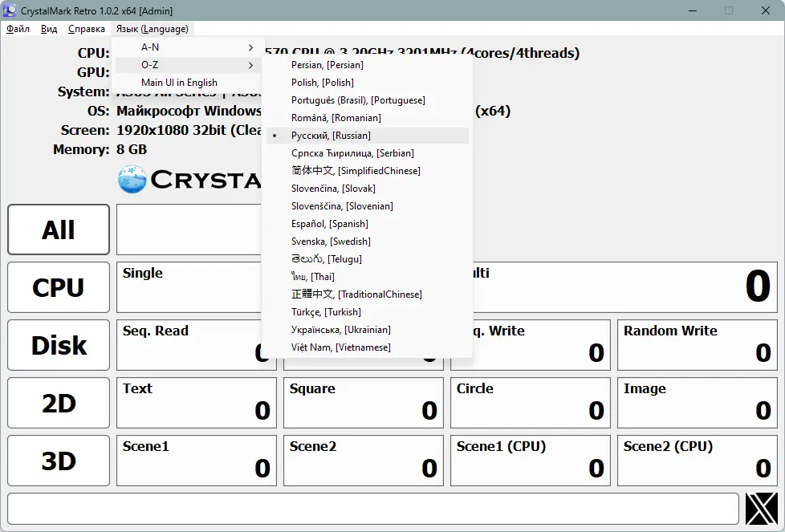Screen dimensions: 785x532
Task: Click the Scene2 (CPU) score box
Action: [698, 461]
